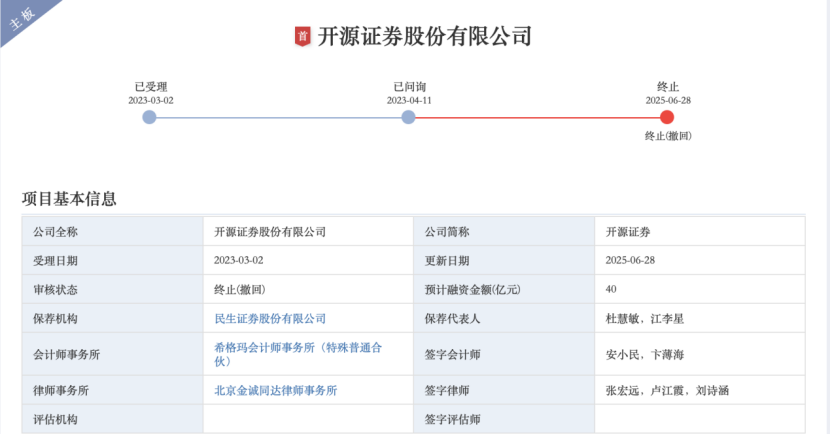Open 民生证券股份有限公司 sponsor link
This screenshot has height=435, width=831.
pos(270,318)
